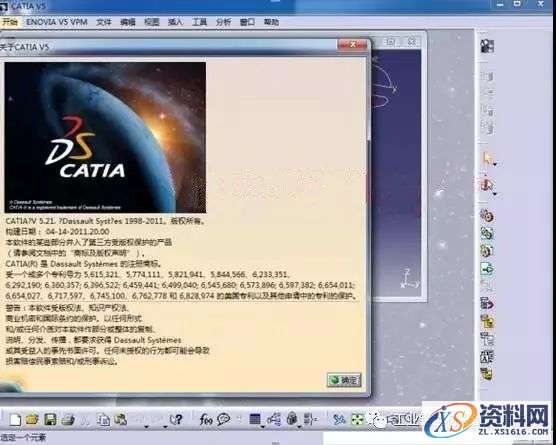Click the padlock Lock icon
Screen dimensions: 556x445
pos(292,419)
